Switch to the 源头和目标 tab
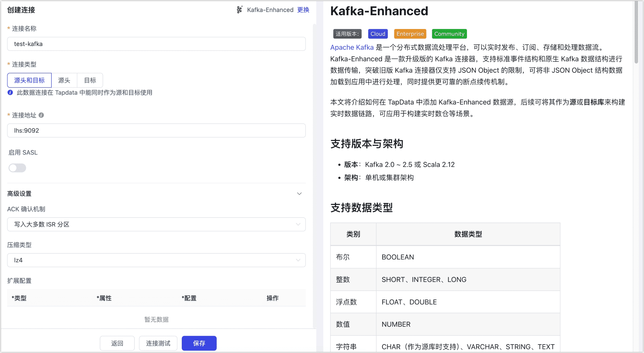This screenshot has height=353, width=644. [x=29, y=80]
